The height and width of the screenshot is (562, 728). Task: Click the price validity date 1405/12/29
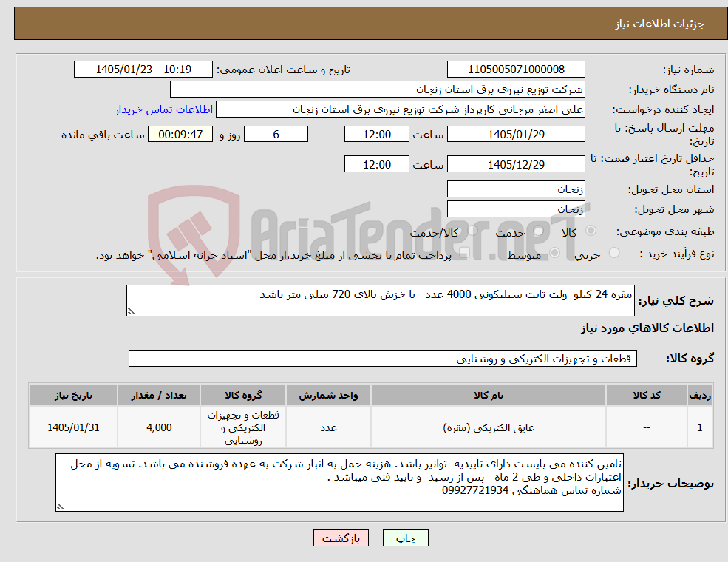click(516, 164)
